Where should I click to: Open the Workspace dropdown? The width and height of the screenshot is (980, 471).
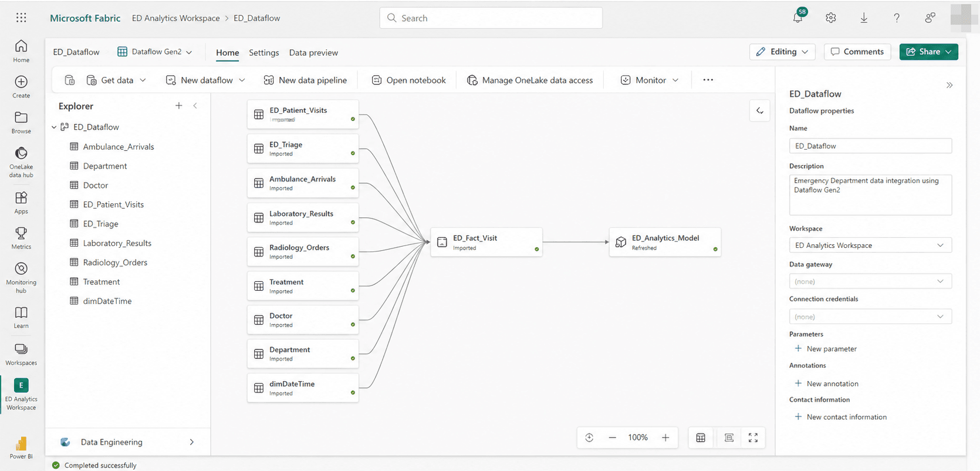point(870,245)
